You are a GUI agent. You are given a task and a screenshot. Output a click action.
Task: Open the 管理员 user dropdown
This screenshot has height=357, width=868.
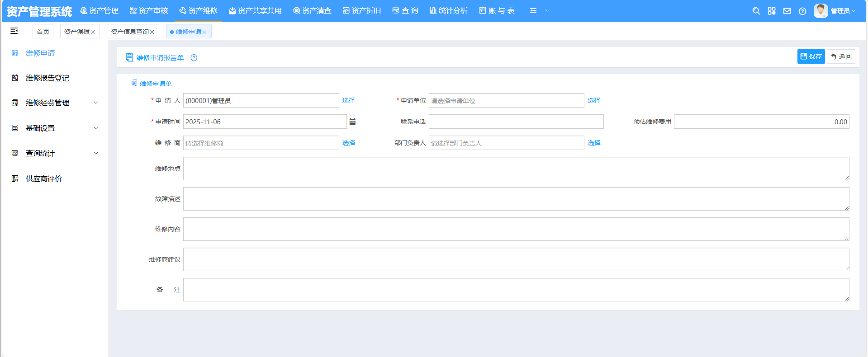843,11
